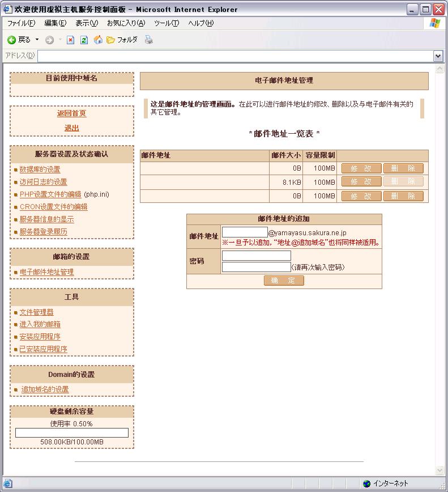
Task: Click the Home icon in toolbar
Action: (x=97, y=40)
